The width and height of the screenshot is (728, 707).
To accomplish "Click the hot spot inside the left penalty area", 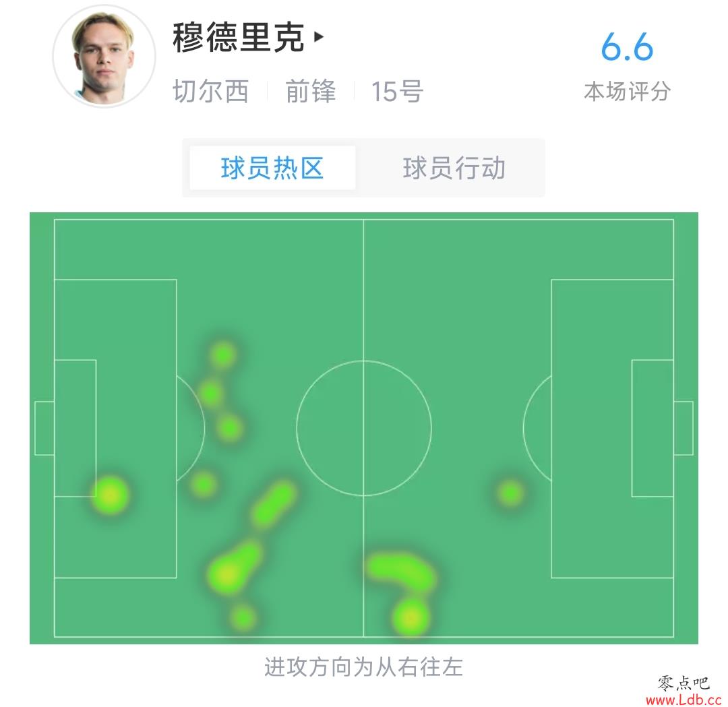I will [110, 495].
